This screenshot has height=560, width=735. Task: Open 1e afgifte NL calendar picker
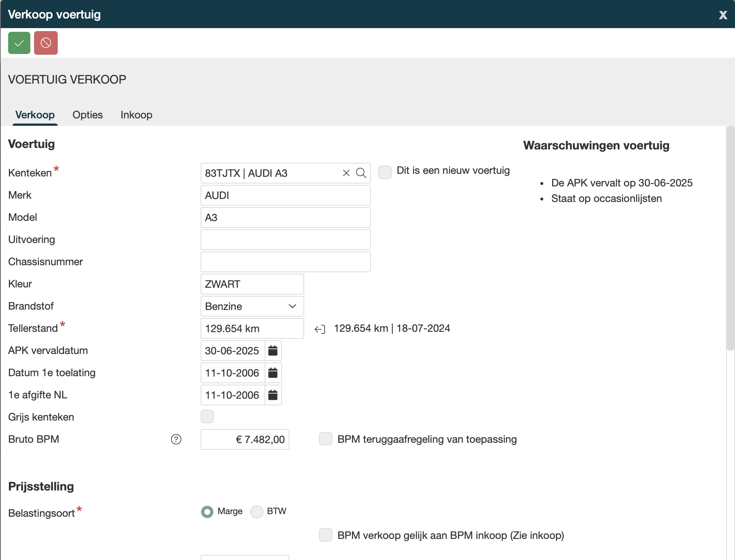(273, 395)
